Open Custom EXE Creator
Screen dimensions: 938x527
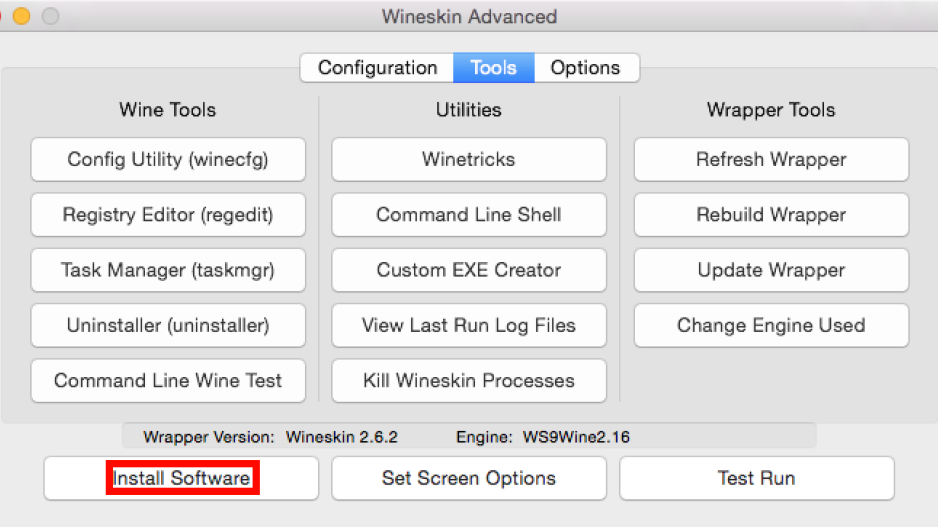[469, 270]
